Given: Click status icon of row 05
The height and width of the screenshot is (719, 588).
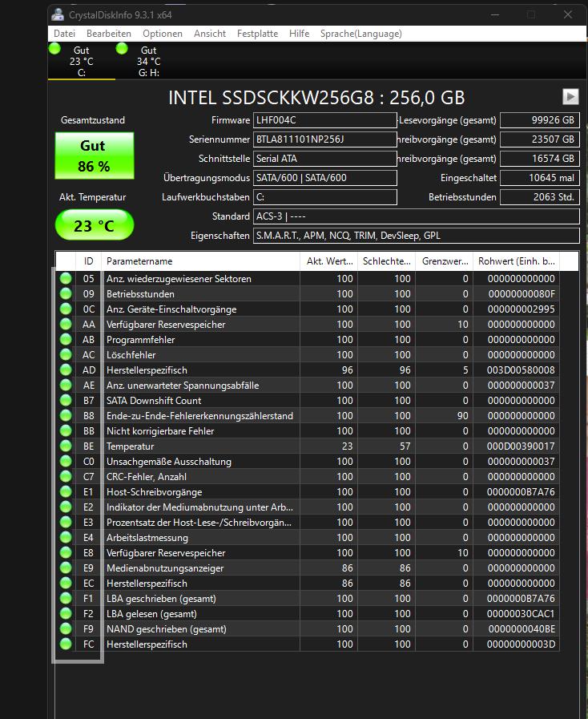Looking at the screenshot, I should click(x=66, y=278).
